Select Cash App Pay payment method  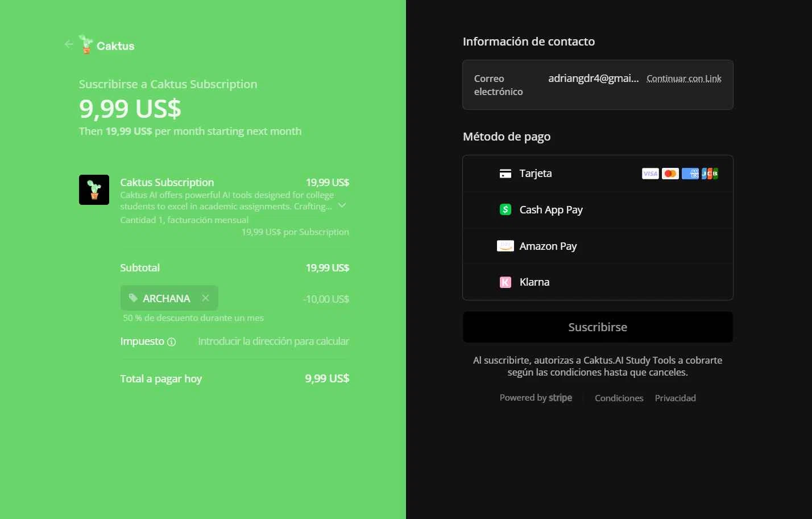point(598,210)
